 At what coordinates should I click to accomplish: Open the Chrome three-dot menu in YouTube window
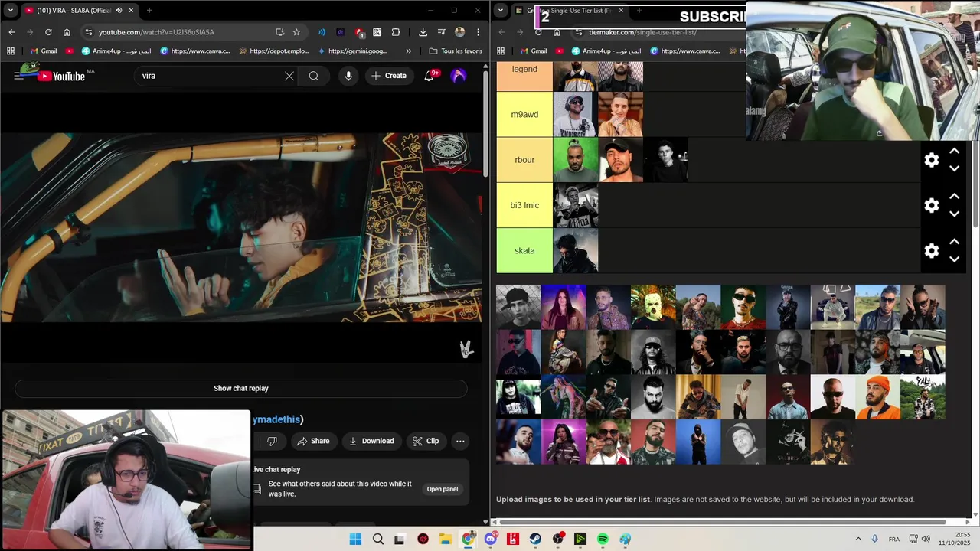pos(479,32)
